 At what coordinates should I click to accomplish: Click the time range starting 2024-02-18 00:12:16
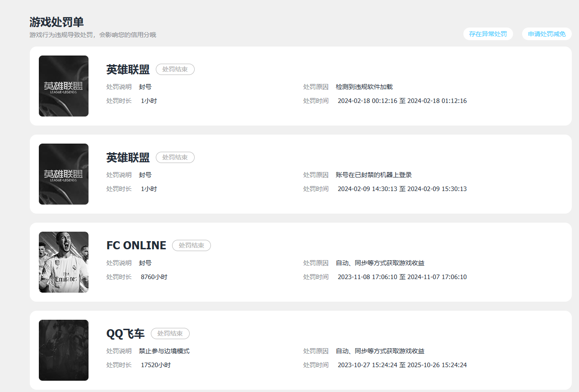click(402, 101)
